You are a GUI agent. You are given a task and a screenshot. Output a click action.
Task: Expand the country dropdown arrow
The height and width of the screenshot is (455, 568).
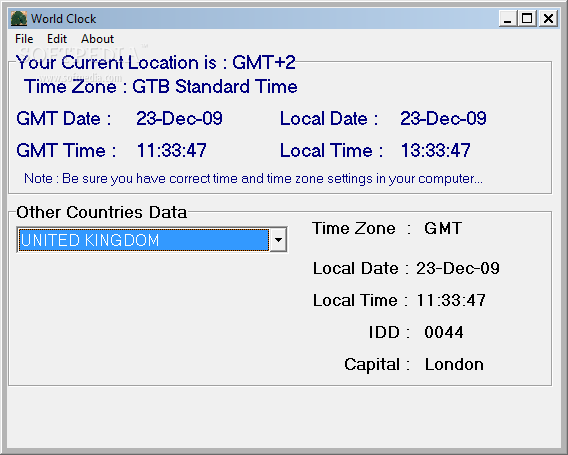(278, 239)
